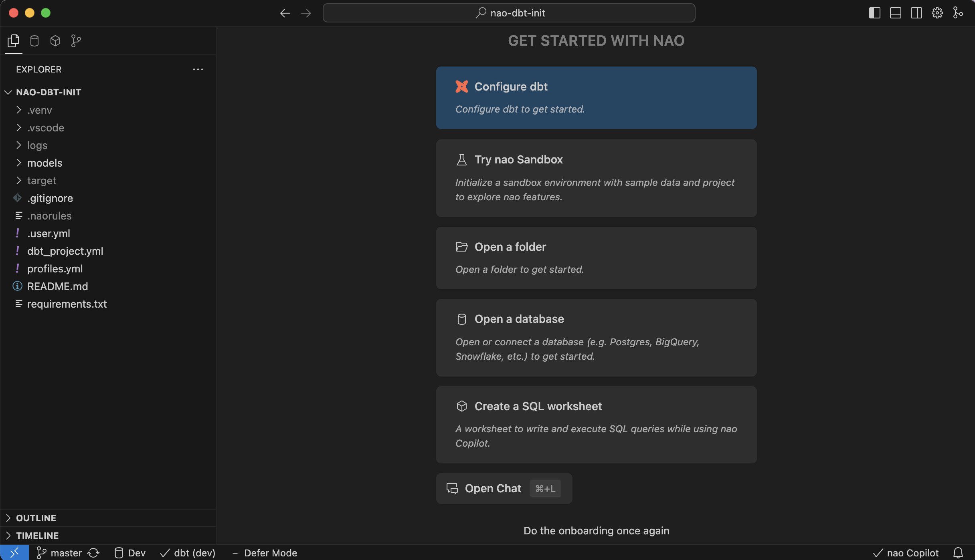Image resolution: width=975 pixels, height=560 pixels.
Task: Click the Configure dbt card
Action: coord(596,98)
